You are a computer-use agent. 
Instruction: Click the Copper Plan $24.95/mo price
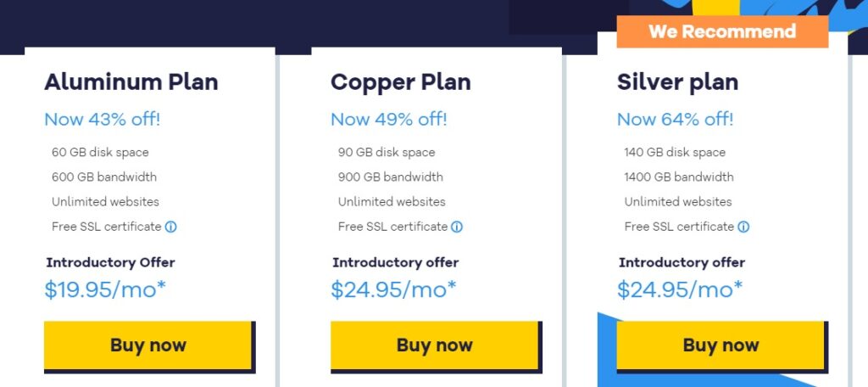click(x=393, y=289)
